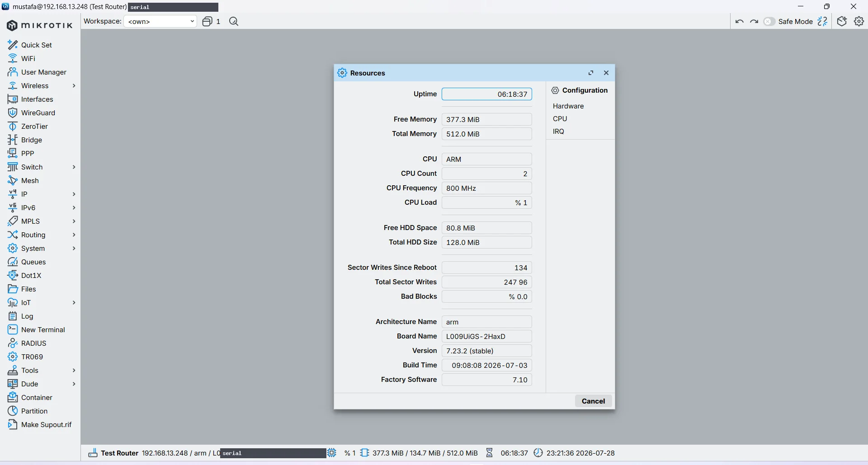Click the redo arrow in toolbar
Viewport: 868px width, 465px height.
point(754,21)
